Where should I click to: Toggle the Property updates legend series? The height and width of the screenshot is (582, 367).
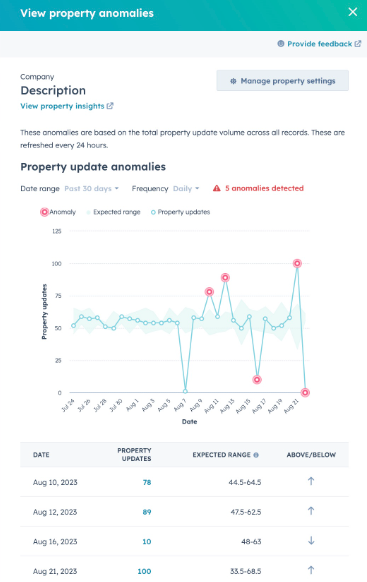(x=180, y=212)
